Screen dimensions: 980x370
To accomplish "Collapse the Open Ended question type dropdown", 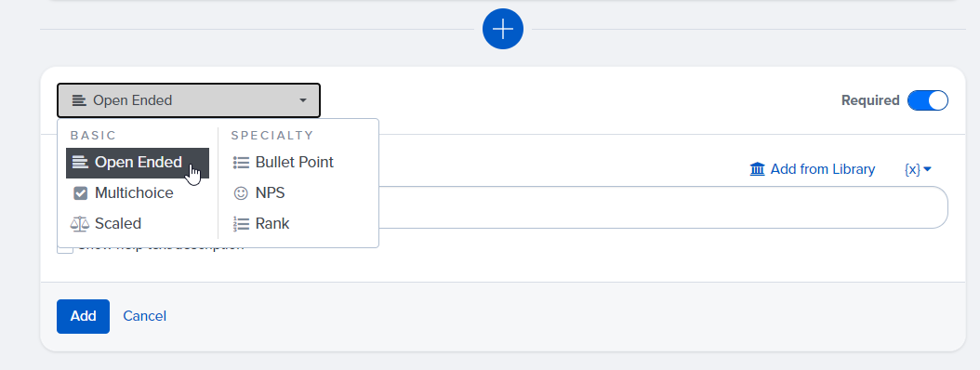I will 188,100.
